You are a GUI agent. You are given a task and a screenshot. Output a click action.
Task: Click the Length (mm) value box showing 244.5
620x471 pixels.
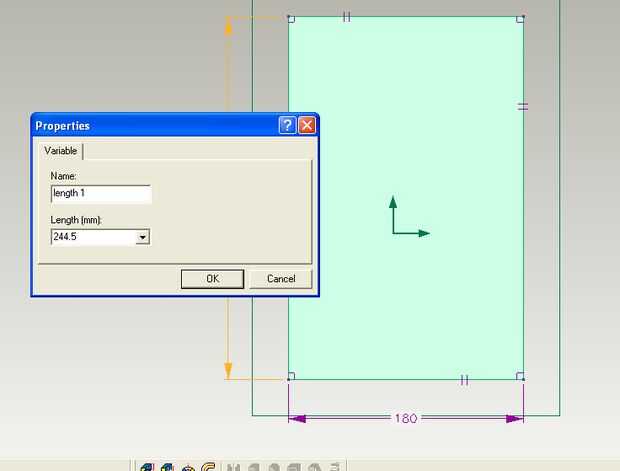pyautogui.click(x=94, y=237)
